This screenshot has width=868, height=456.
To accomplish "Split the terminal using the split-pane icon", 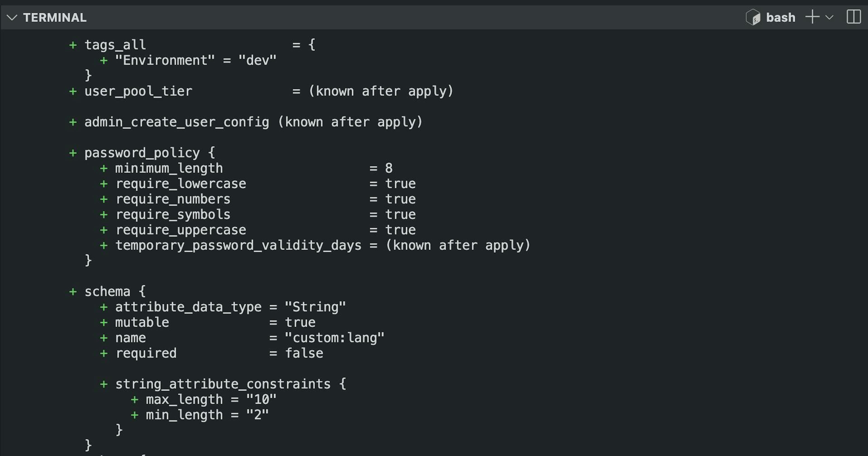I will [854, 17].
